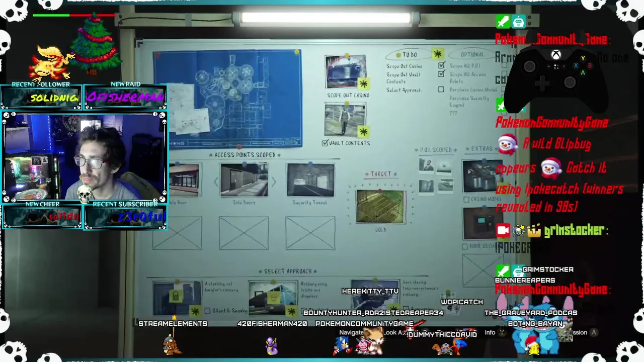
Task: Select the Silent & Sneaky approach photo
Action: pyautogui.click(x=177, y=297)
